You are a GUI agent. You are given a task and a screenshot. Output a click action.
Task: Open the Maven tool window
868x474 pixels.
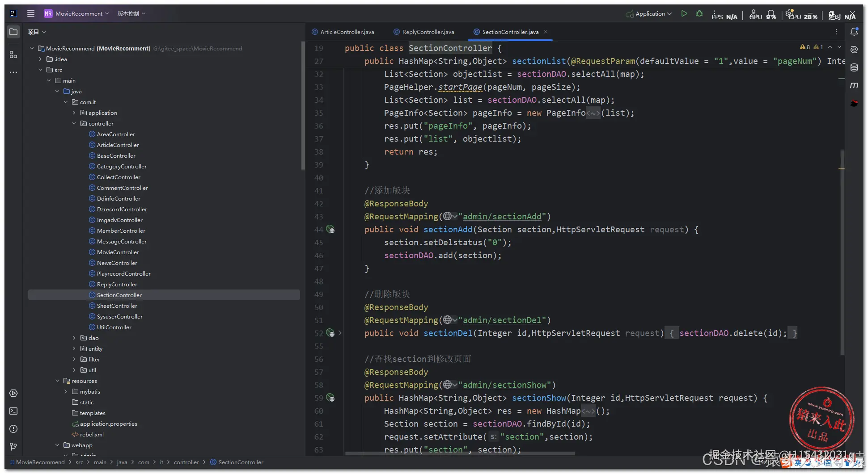click(854, 85)
